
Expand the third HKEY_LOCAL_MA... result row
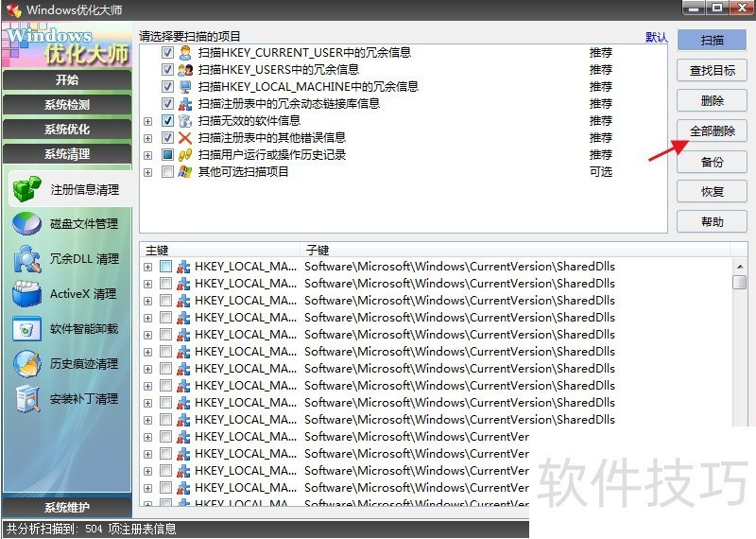coord(148,301)
